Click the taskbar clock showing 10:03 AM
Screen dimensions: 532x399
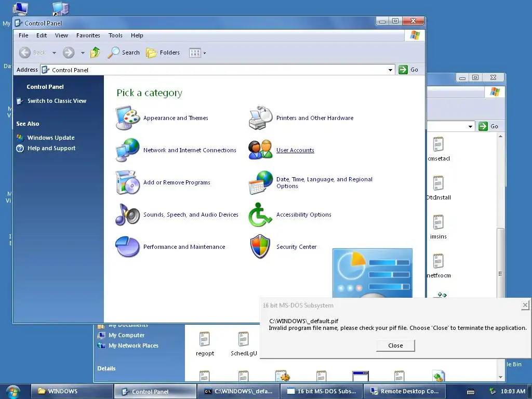(513, 392)
